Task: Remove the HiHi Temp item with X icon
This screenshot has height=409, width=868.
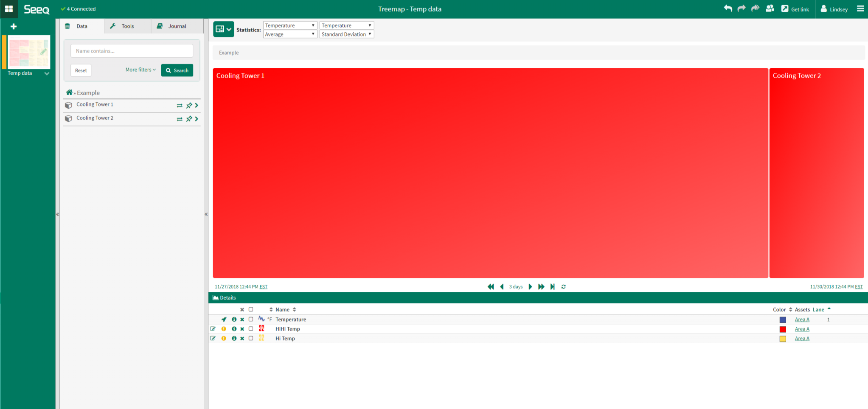Action: point(242,329)
